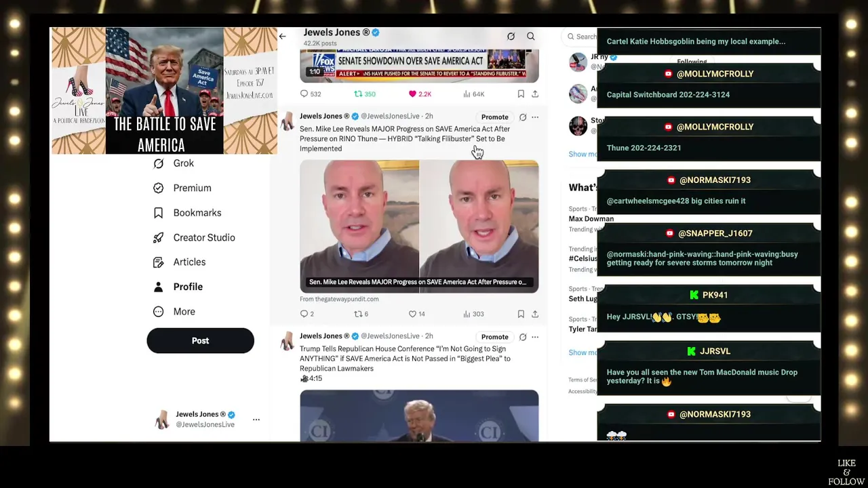This screenshot has width=868, height=488.
Task: Open Grok in the sidebar
Action: 174,163
